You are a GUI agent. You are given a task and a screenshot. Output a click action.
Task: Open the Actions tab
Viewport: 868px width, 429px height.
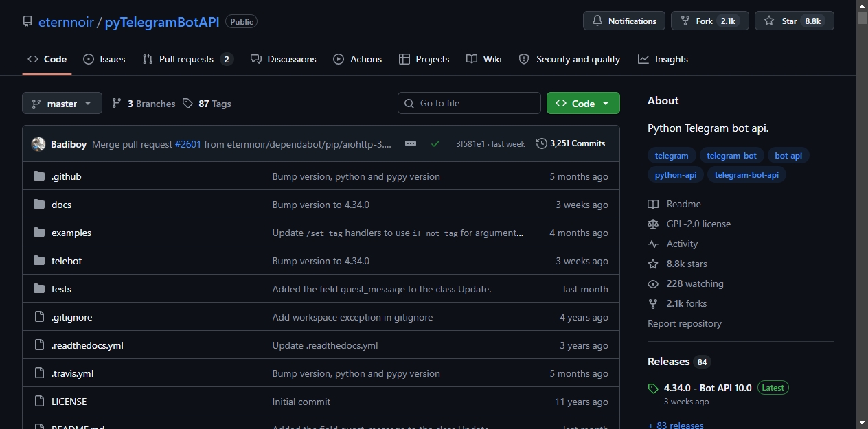tap(358, 59)
